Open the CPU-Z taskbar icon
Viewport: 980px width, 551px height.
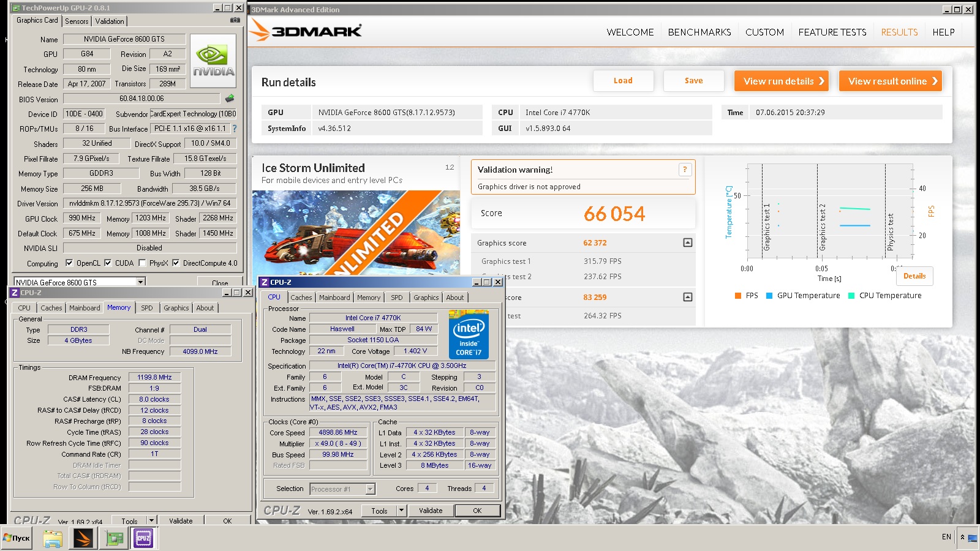point(144,538)
